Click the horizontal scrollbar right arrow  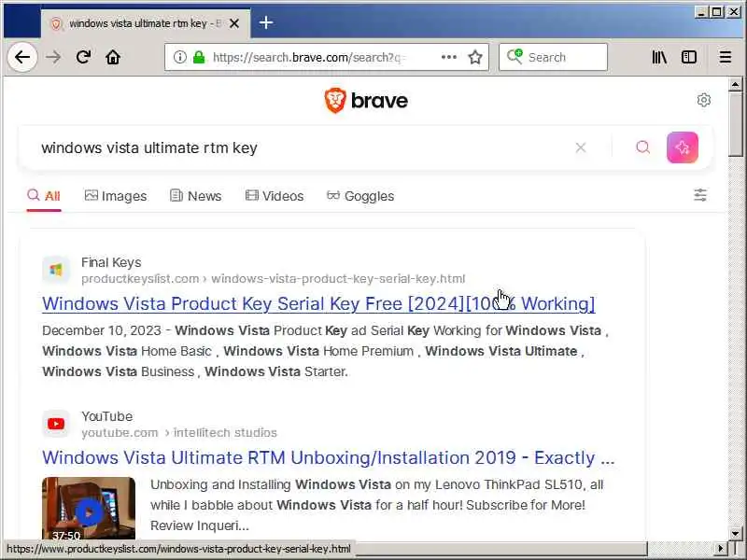point(721,548)
